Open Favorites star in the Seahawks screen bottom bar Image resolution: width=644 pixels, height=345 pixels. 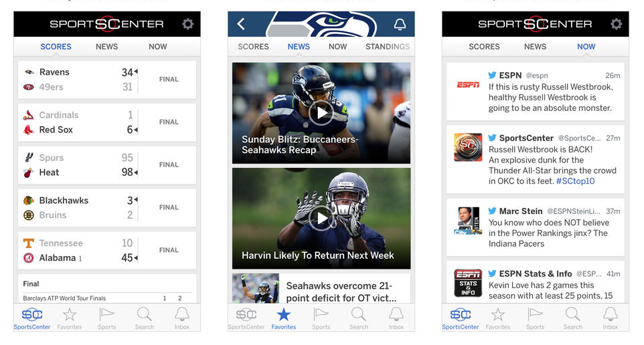click(283, 318)
